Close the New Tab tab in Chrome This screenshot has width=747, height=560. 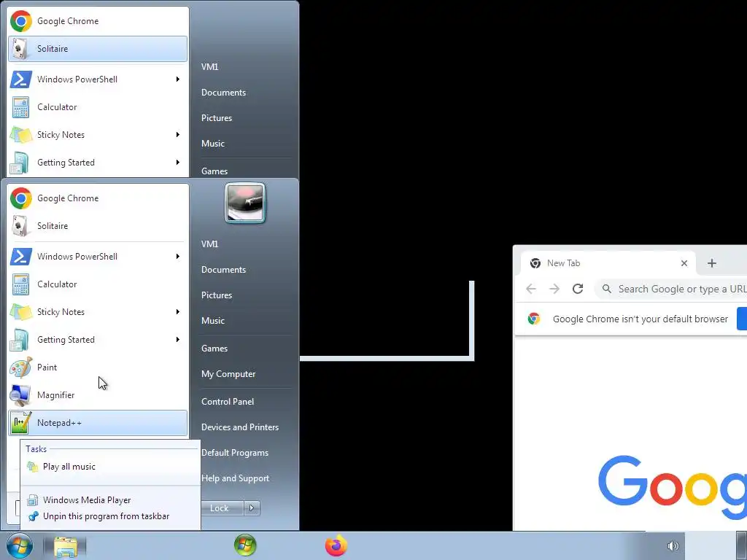pos(684,262)
